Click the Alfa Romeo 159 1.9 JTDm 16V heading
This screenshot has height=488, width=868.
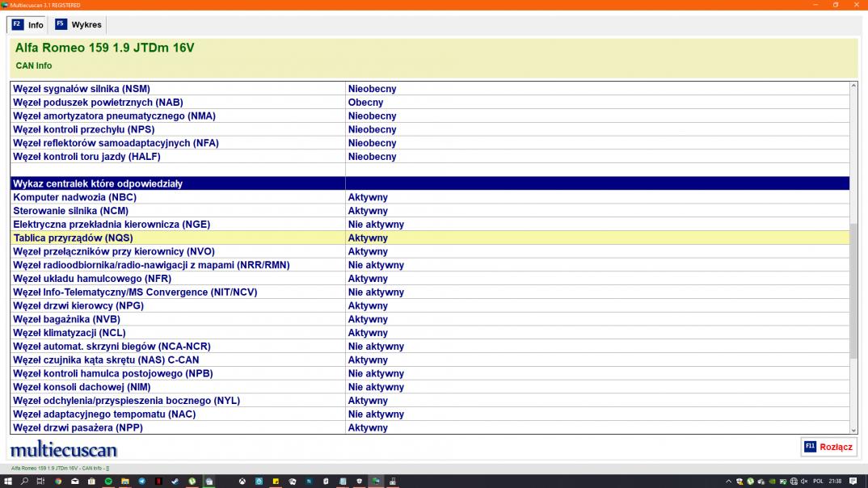coord(104,48)
